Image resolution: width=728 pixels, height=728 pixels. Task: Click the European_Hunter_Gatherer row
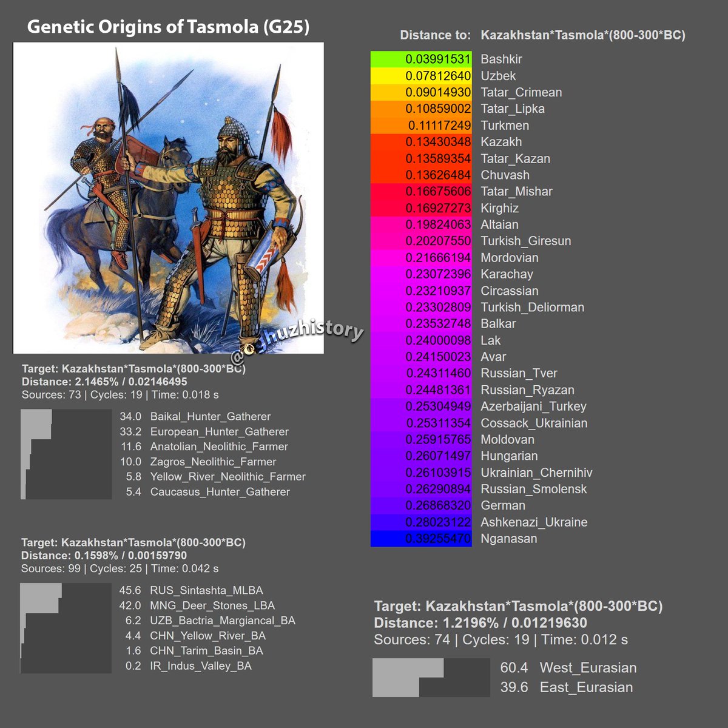point(204,432)
